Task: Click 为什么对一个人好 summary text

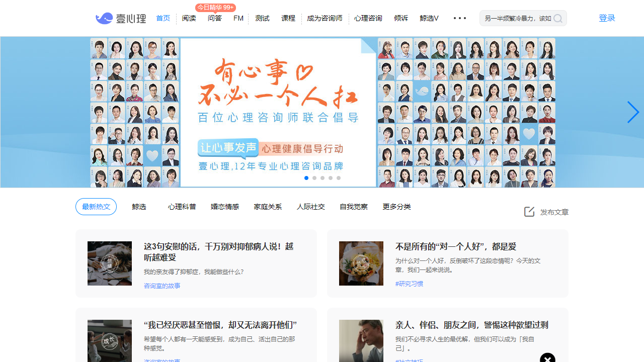Action: click(x=468, y=265)
